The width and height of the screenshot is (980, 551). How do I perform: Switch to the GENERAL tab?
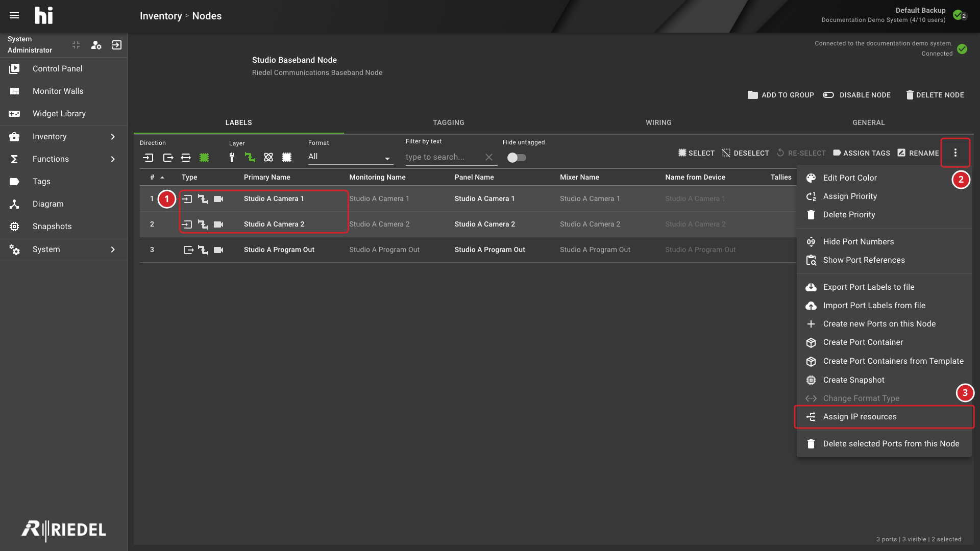pos(869,123)
